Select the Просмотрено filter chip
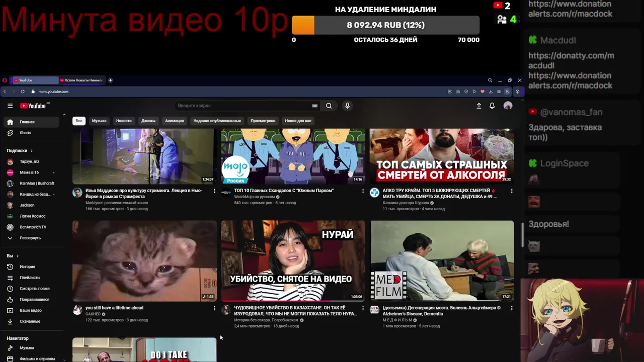644x362 pixels. pos(263,121)
